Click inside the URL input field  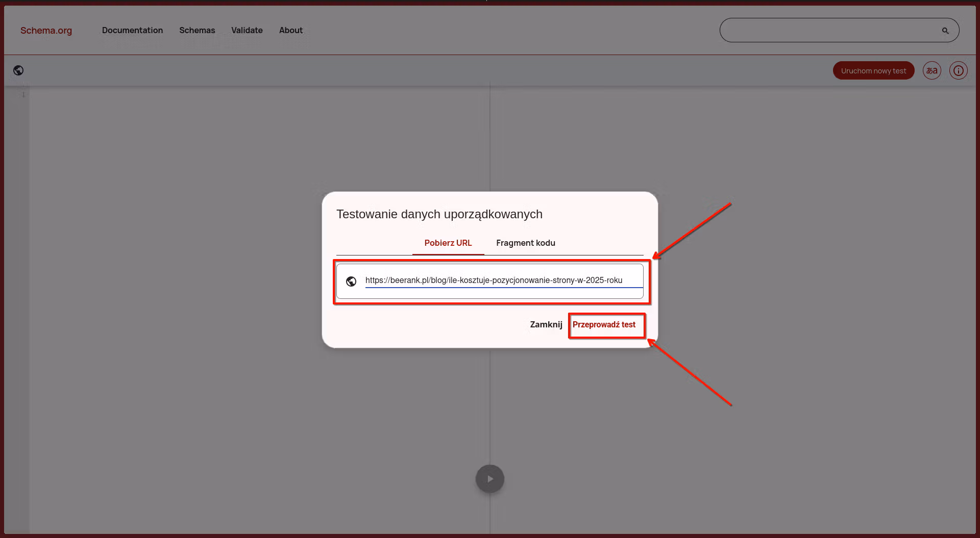pyautogui.click(x=493, y=280)
